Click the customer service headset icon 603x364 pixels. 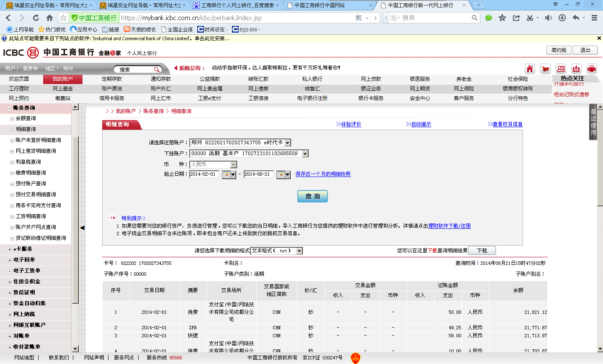(592, 69)
